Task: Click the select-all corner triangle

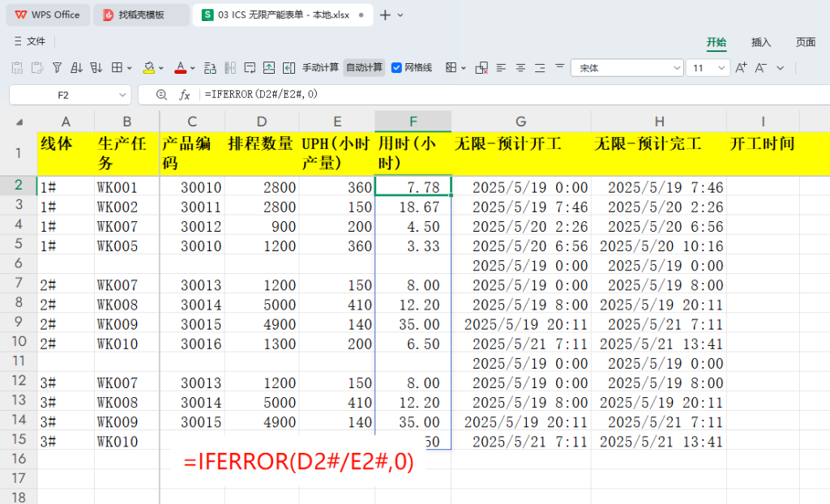Action: pos(19,122)
